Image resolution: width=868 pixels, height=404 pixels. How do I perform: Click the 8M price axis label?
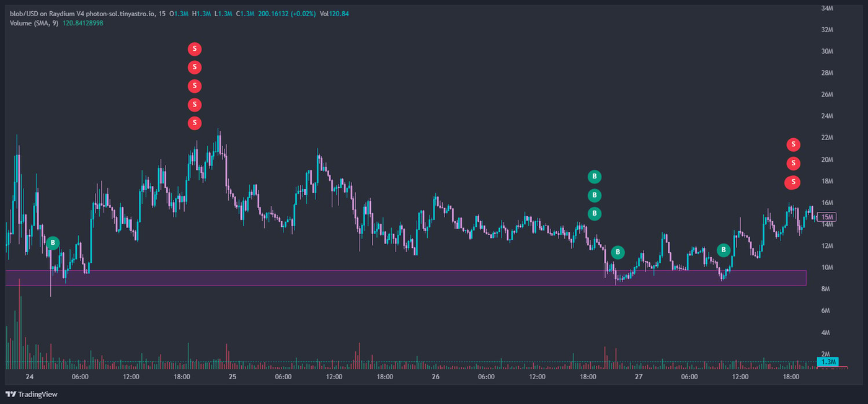click(826, 289)
